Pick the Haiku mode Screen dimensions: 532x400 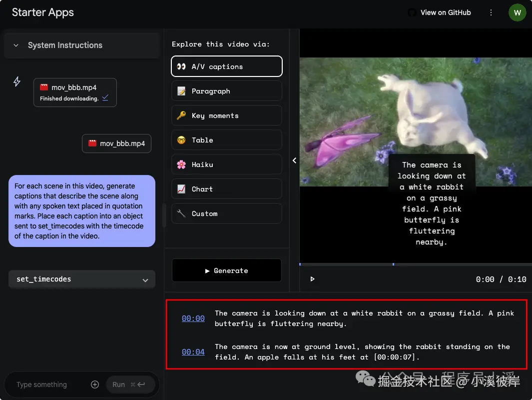tap(227, 164)
